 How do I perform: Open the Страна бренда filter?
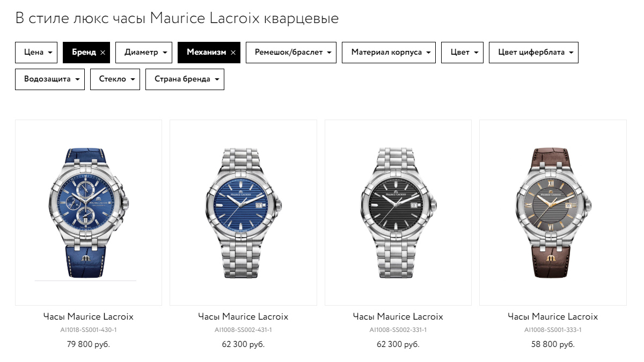[x=185, y=79]
